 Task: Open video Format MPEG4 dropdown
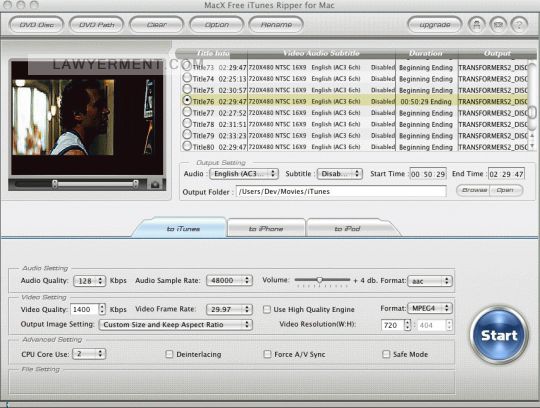(430, 308)
